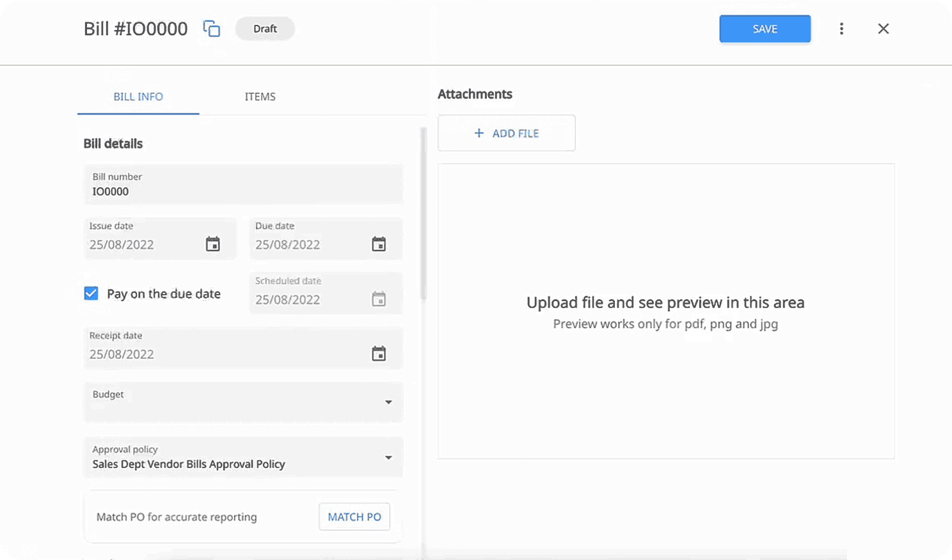Click the attachment upload preview area
The height and width of the screenshot is (560, 952).
666,311
